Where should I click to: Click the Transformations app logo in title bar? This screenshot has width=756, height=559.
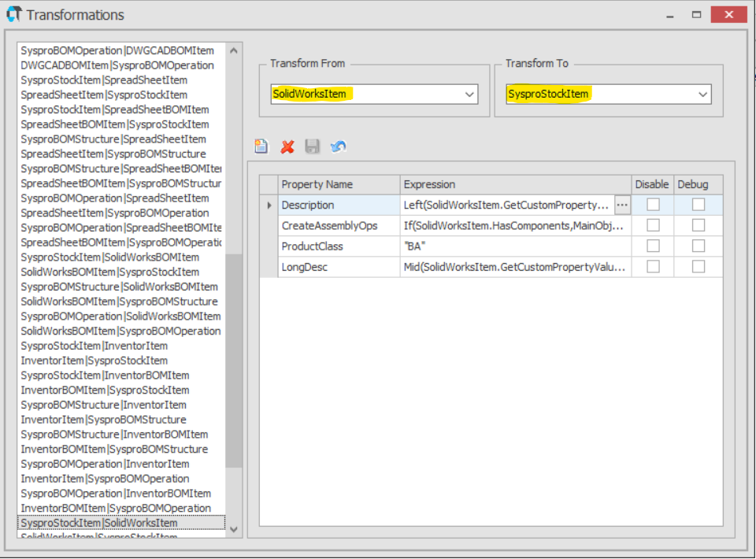pos(13,15)
